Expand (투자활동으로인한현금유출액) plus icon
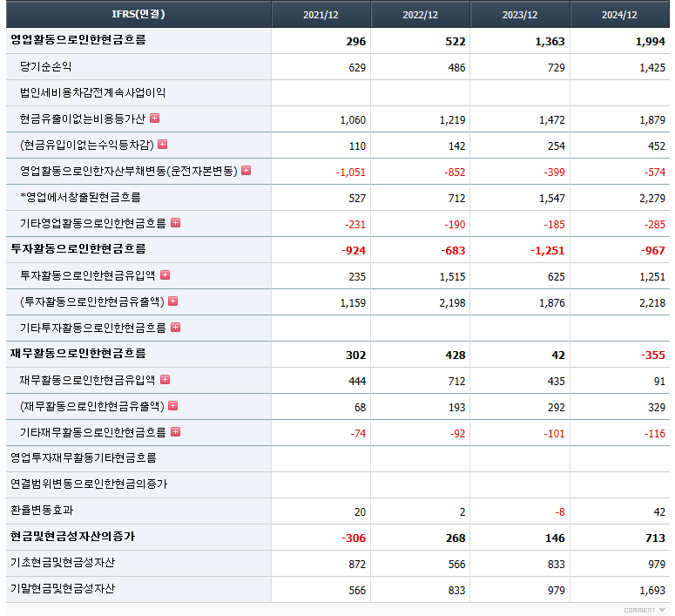Viewport: 675px width, 616px height. pyautogui.click(x=172, y=301)
